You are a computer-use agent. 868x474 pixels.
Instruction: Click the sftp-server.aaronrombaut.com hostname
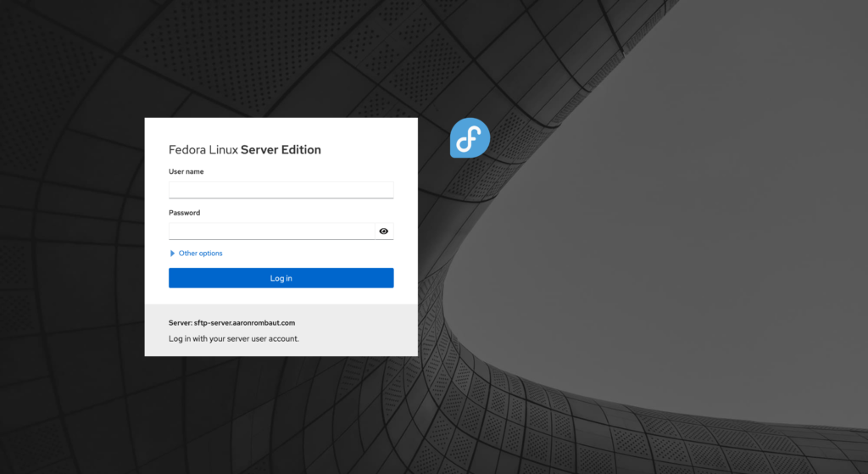pyautogui.click(x=244, y=323)
